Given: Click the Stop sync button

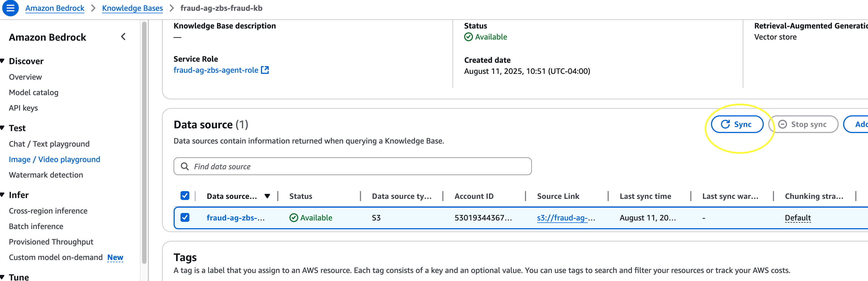Looking at the screenshot, I should tap(803, 124).
